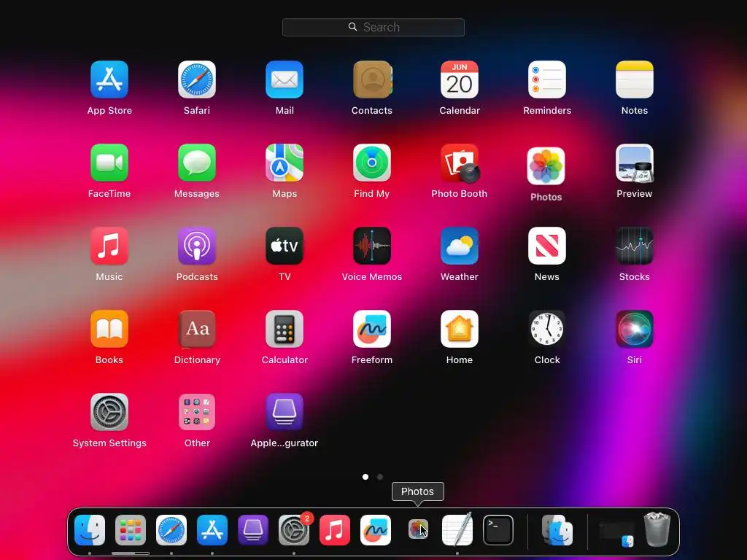Go to second Launchpad page dot
Image resolution: width=747 pixels, height=560 pixels.
click(x=379, y=477)
